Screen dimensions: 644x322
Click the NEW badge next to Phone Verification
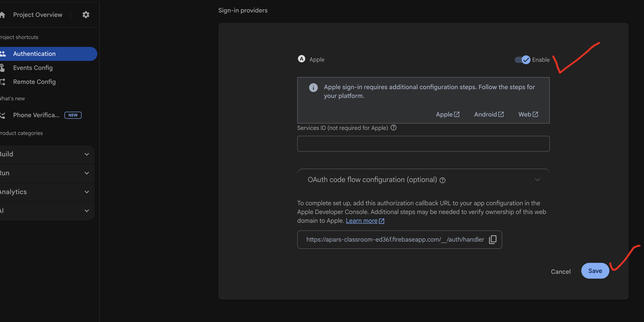[73, 115]
